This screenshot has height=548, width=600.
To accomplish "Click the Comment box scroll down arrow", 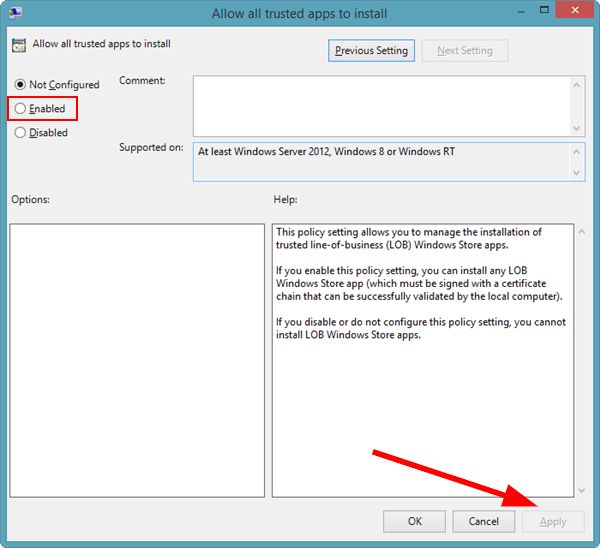I will click(577, 128).
